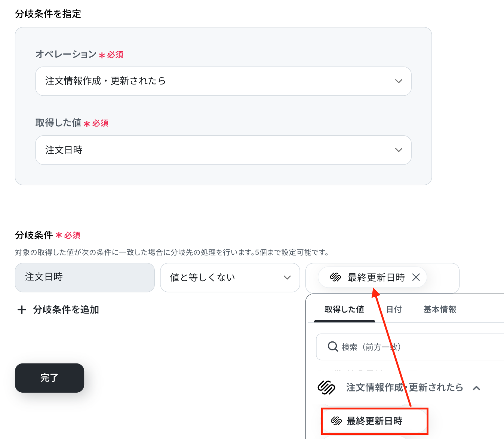504x439 pixels.
Task: Switch to the 日付 tab
Action: pos(394,309)
